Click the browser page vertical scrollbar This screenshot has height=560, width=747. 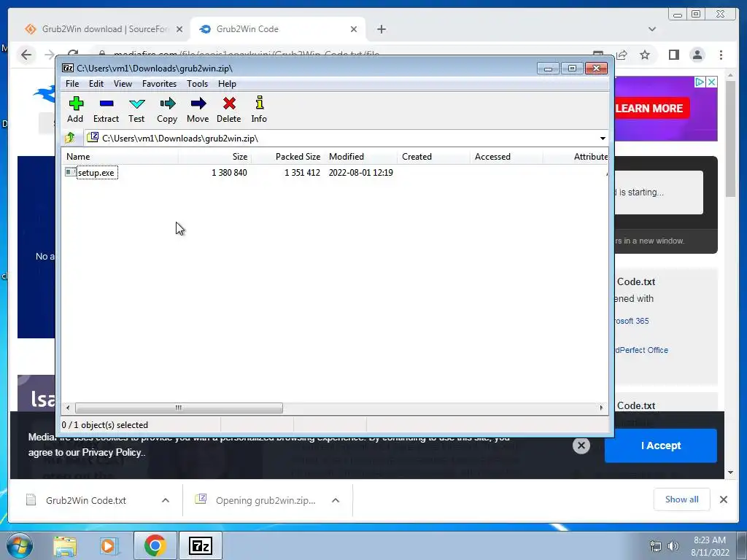tap(731, 138)
